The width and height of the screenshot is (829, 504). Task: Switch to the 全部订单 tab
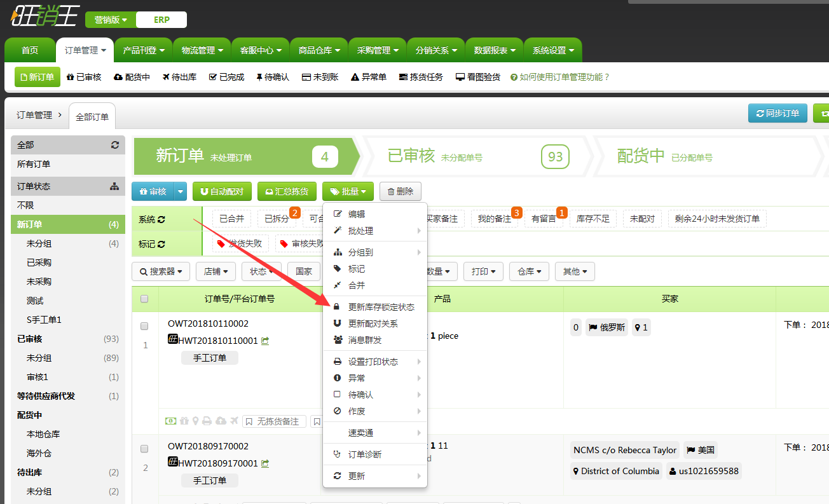point(92,116)
